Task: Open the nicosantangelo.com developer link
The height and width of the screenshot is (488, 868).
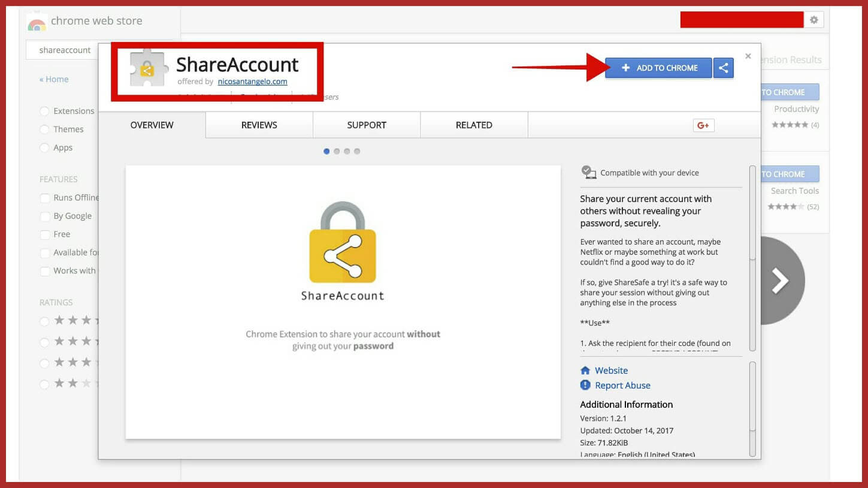Action: pos(252,82)
